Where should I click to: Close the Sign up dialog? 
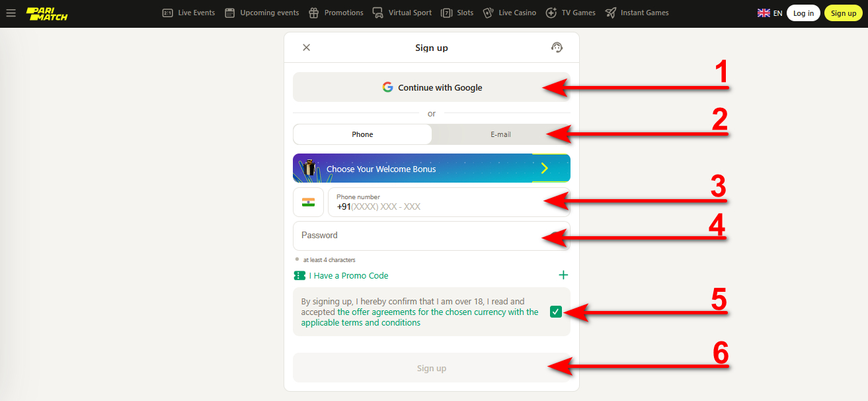[306, 48]
